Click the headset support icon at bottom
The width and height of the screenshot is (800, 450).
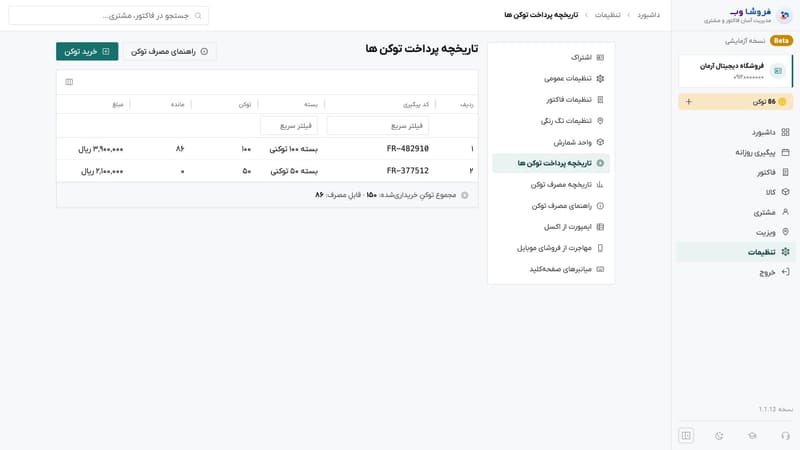tap(785, 436)
